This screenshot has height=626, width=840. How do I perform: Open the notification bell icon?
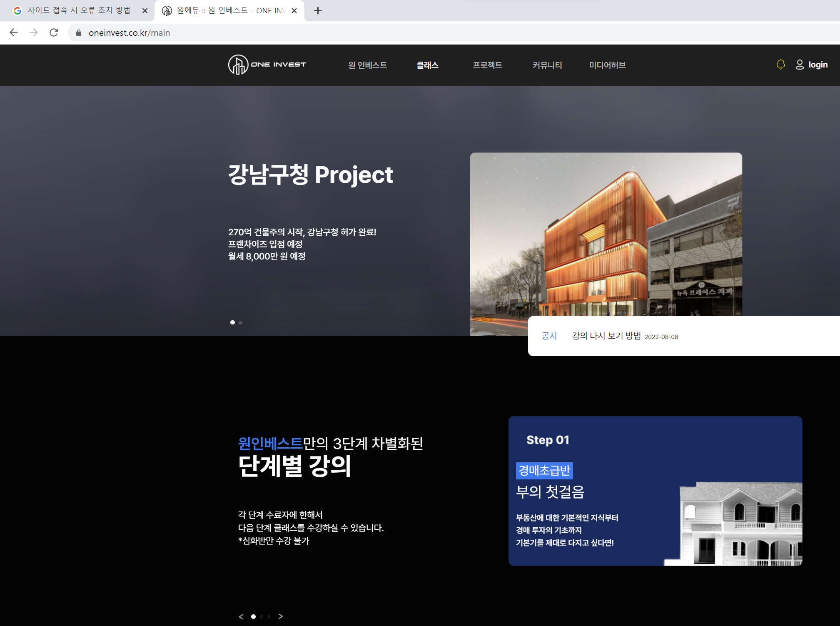[x=780, y=65]
